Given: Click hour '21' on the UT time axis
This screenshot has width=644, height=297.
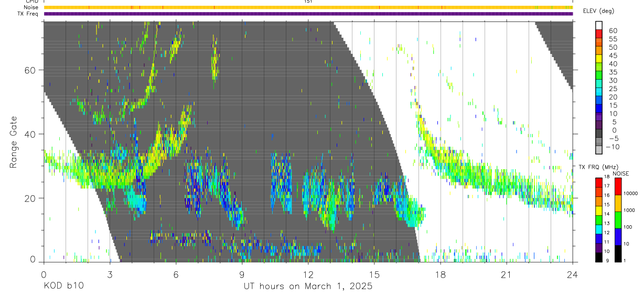Looking at the screenshot, I should pos(507,274).
